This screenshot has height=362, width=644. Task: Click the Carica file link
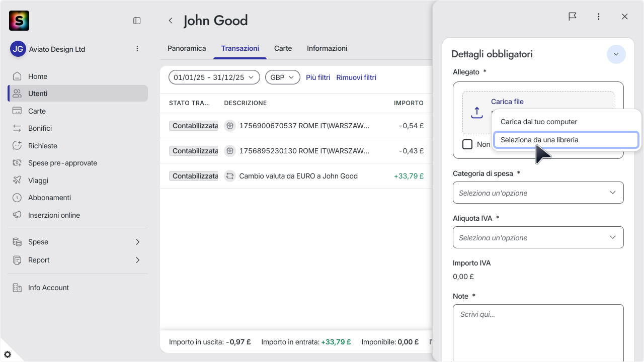[x=507, y=102]
